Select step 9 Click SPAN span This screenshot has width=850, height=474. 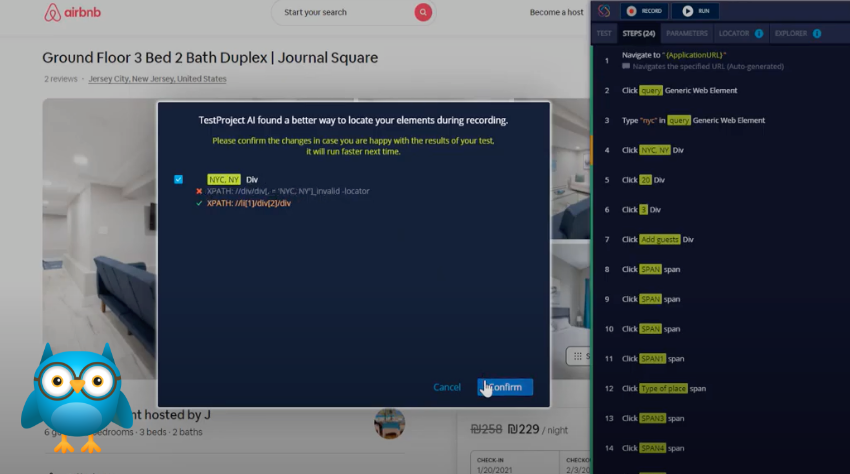click(x=721, y=299)
